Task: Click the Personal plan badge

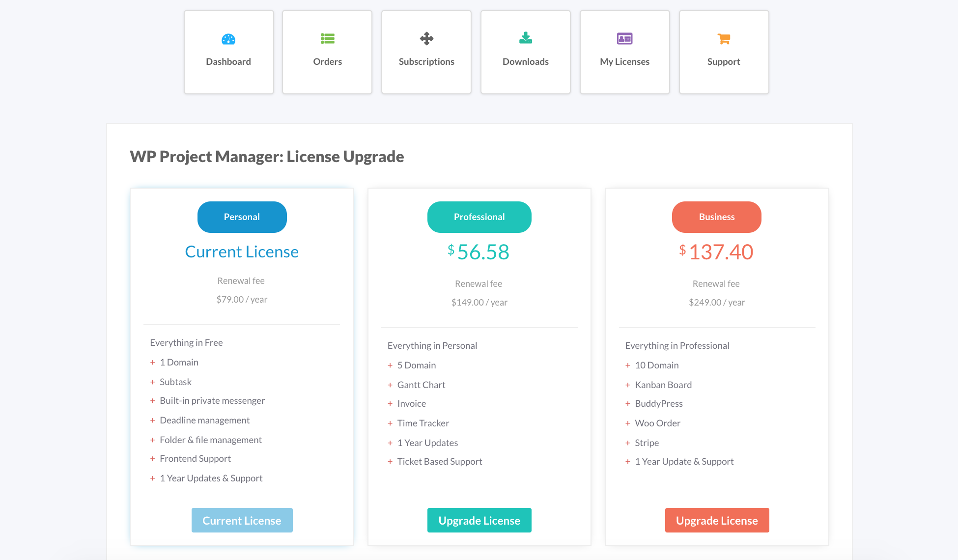Action: [x=242, y=217]
